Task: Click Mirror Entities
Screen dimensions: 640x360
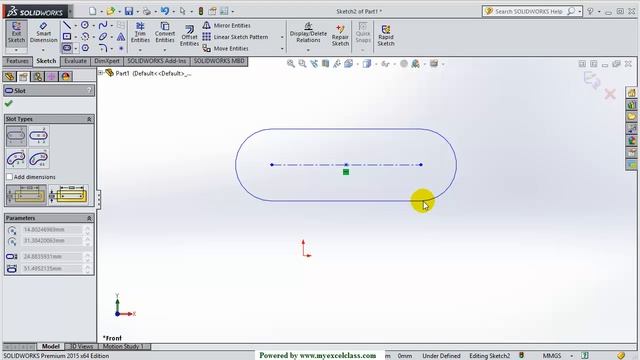Action: tap(227, 25)
